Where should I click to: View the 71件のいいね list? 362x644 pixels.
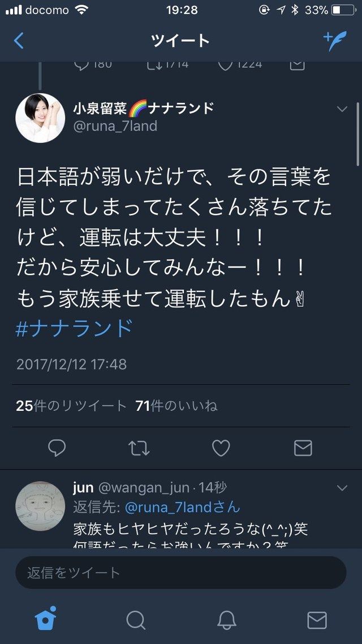click(x=176, y=406)
